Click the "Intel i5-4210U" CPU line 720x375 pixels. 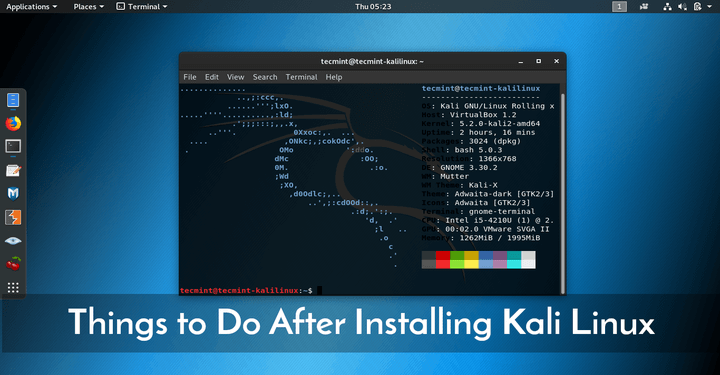pyautogui.click(x=488, y=220)
